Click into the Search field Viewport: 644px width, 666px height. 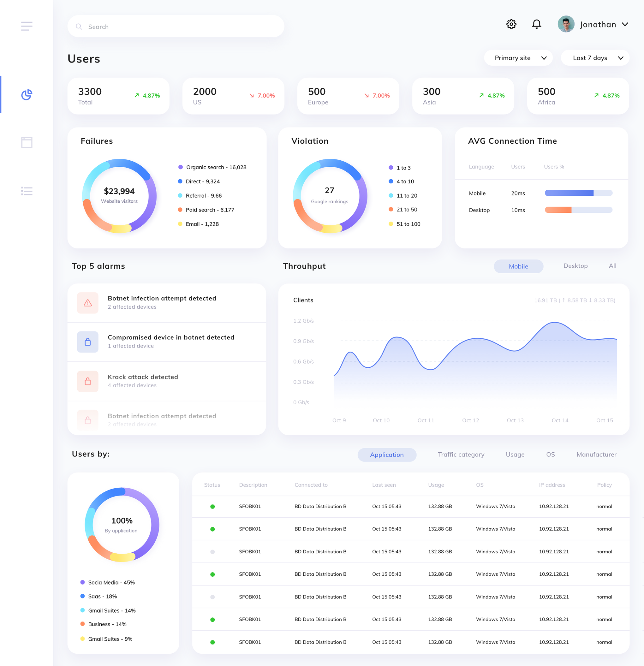pyautogui.click(x=176, y=27)
